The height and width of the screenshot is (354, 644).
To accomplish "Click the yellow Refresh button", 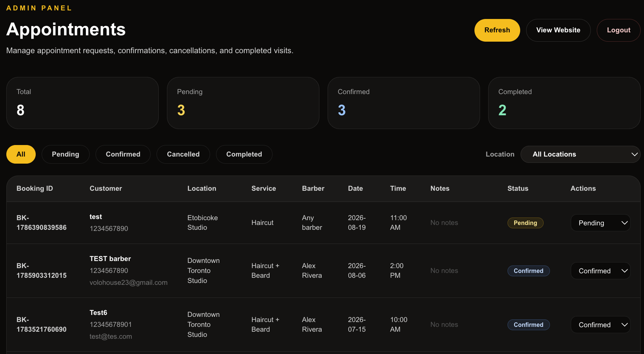I will click(497, 30).
